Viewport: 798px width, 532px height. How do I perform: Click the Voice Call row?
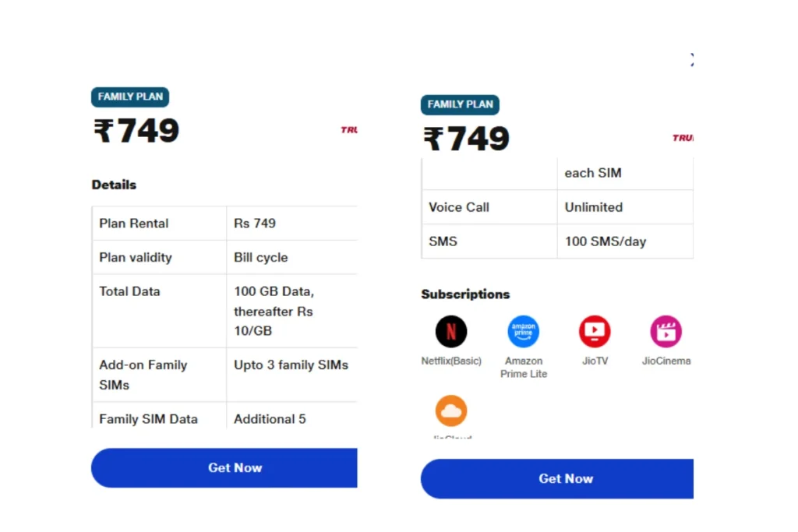(x=557, y=207)
